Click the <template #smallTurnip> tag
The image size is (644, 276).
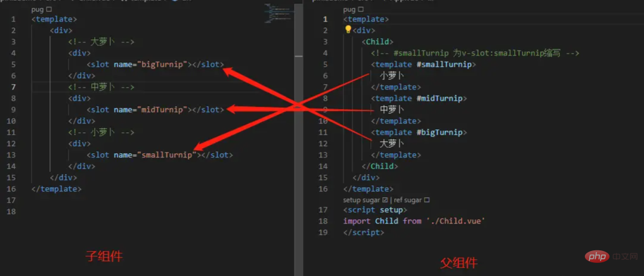pyautogui.click(x=423, y=64)
